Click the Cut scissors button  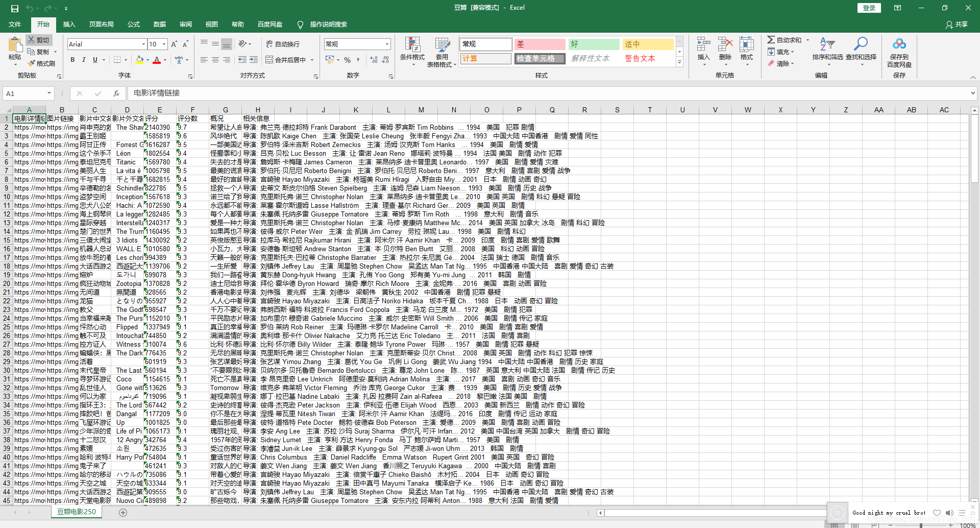pos(38,40)
